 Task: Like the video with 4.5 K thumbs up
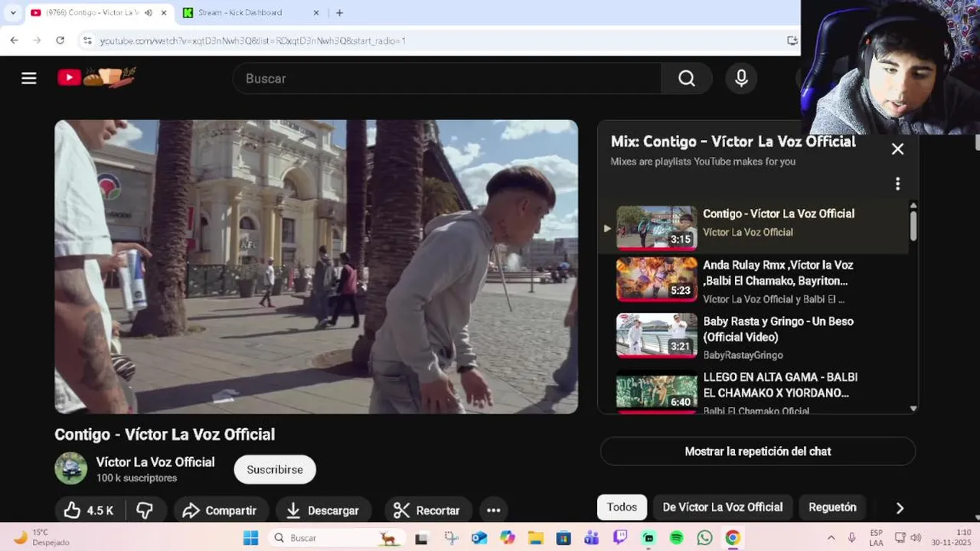click(x=89, y=510)
